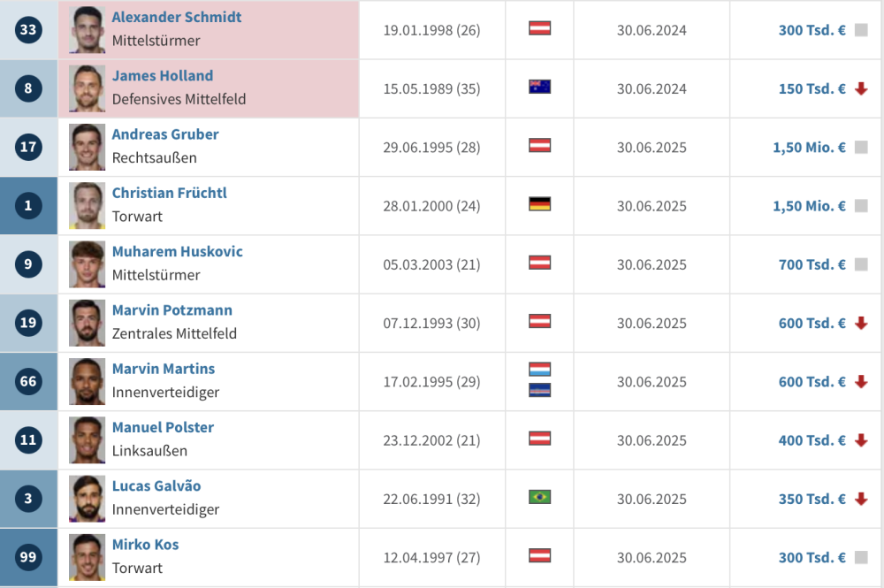Click Brazilian flag in Lucas Galvão row
Screen dimensions: 884x588
tap(539, 497)
